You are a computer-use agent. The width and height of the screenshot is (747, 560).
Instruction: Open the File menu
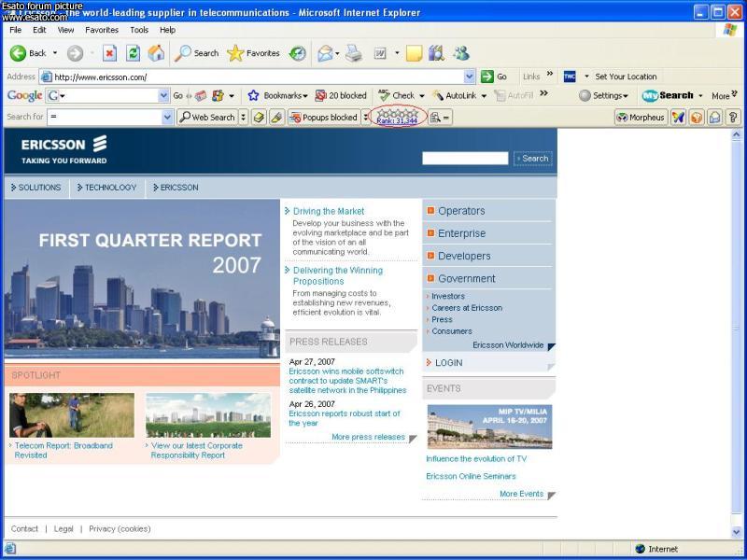point(15,30)
